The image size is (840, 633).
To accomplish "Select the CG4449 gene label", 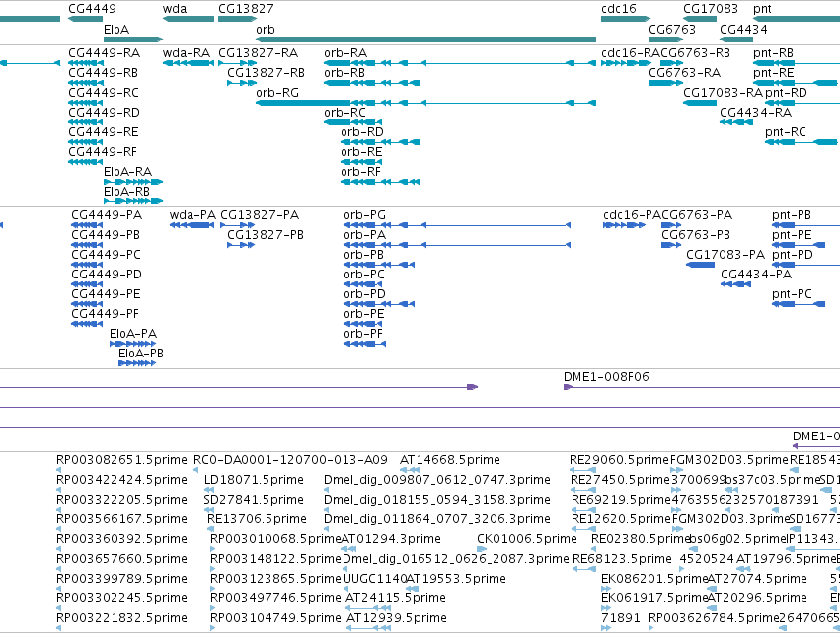I will click(92, 9).
